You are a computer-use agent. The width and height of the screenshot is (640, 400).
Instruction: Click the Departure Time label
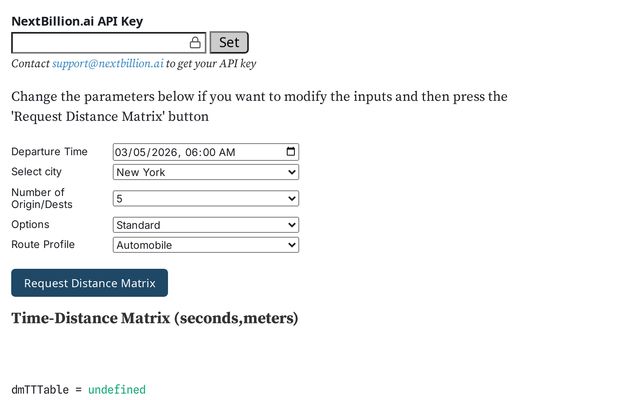click(49, 152)
